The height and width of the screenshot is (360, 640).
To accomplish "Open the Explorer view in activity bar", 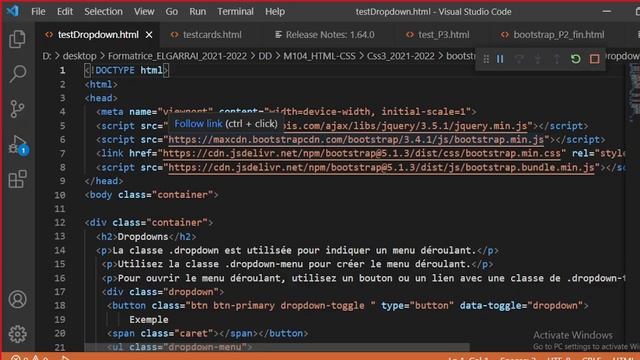I will (x=18, y=39).
